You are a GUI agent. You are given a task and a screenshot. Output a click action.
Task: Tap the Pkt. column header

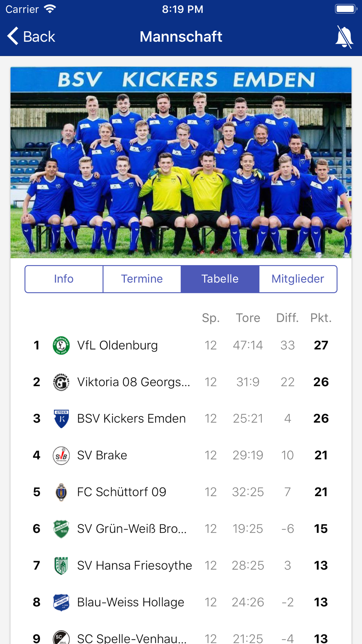tap(321, 318)
